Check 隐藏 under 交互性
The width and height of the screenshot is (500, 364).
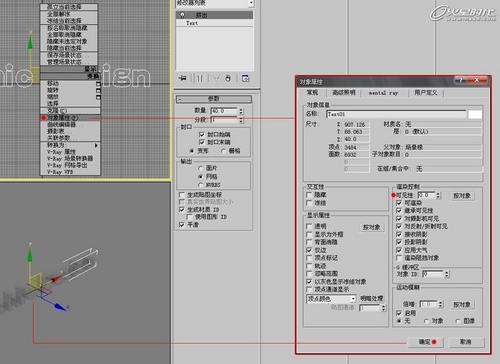[309, 195]
